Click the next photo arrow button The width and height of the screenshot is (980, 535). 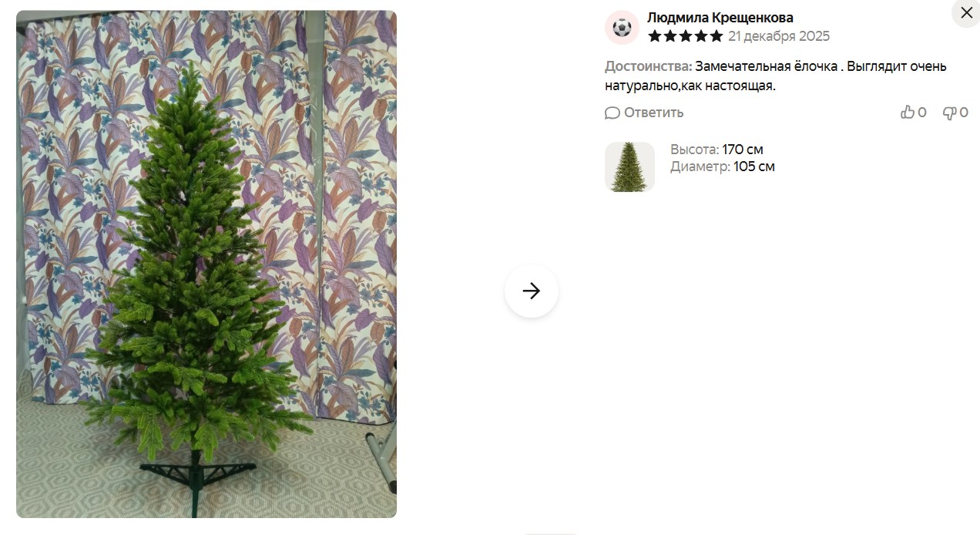tap(532, 291)
